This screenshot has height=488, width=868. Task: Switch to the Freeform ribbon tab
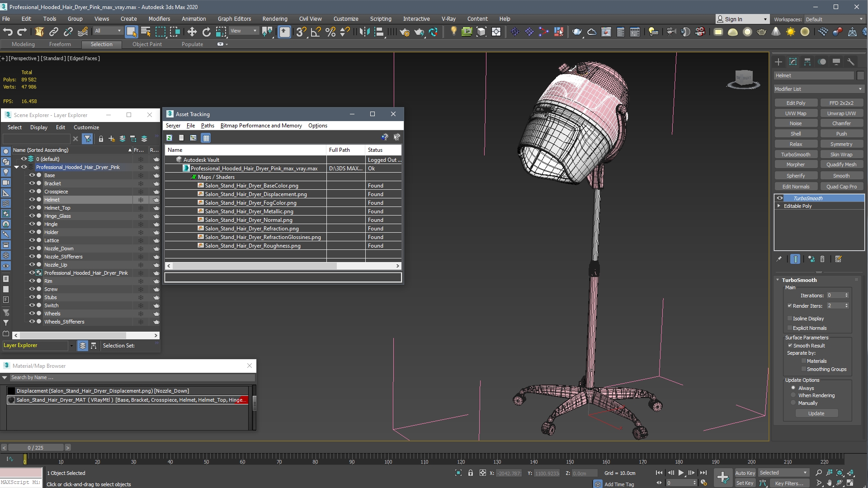[60, 44]
